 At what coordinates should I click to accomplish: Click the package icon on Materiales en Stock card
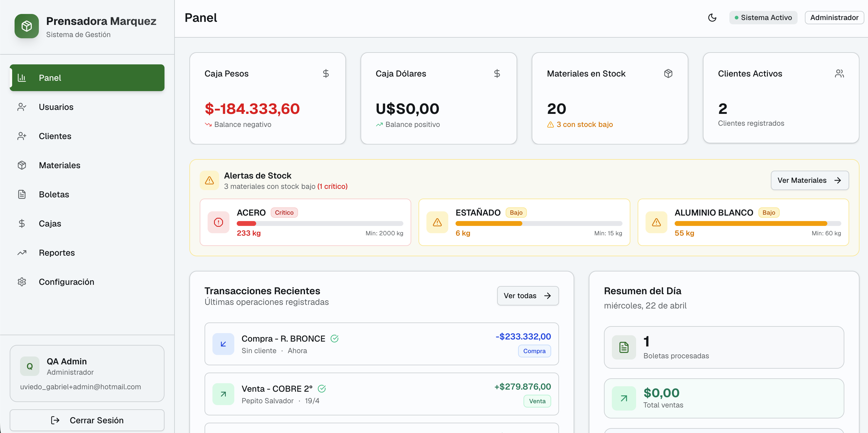[669, 73]
